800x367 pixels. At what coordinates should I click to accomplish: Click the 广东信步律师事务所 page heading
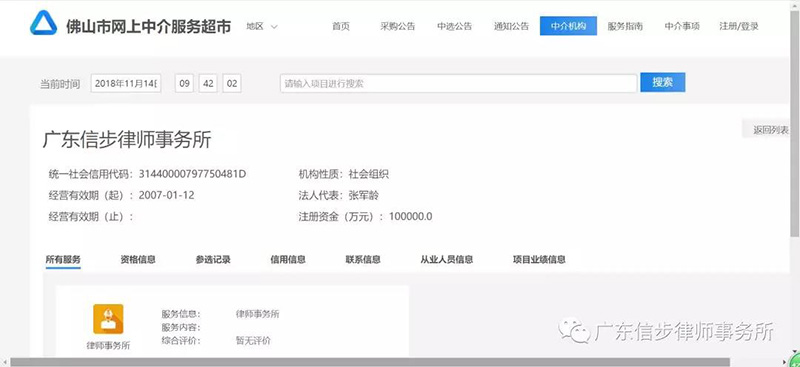point(127,139)
